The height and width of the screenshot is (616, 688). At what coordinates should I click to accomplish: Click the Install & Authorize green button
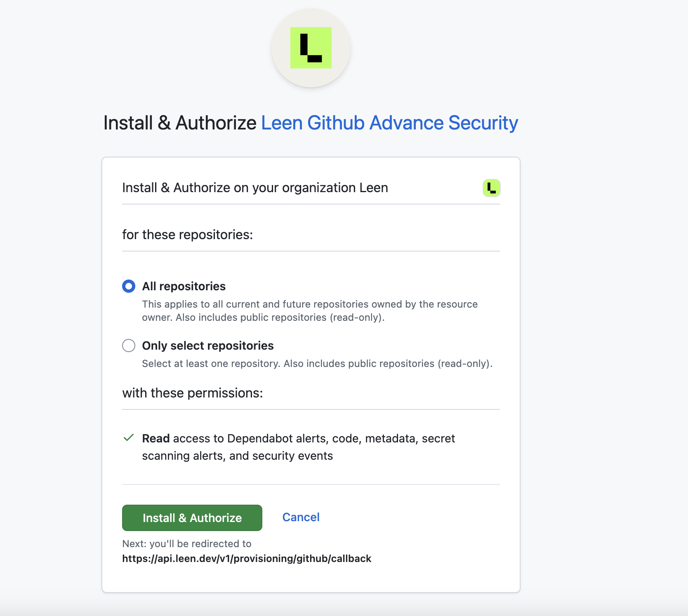[x=192, y=517]
